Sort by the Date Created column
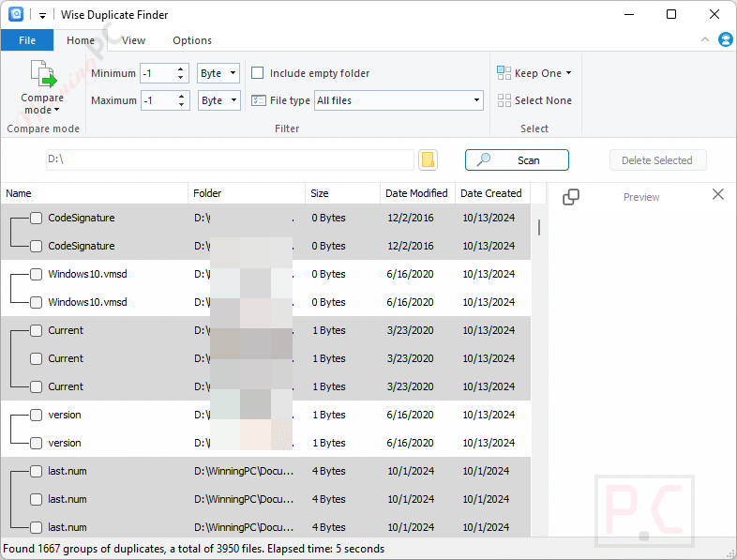Viewport: 737px width, 560px height. coord(492,193)
